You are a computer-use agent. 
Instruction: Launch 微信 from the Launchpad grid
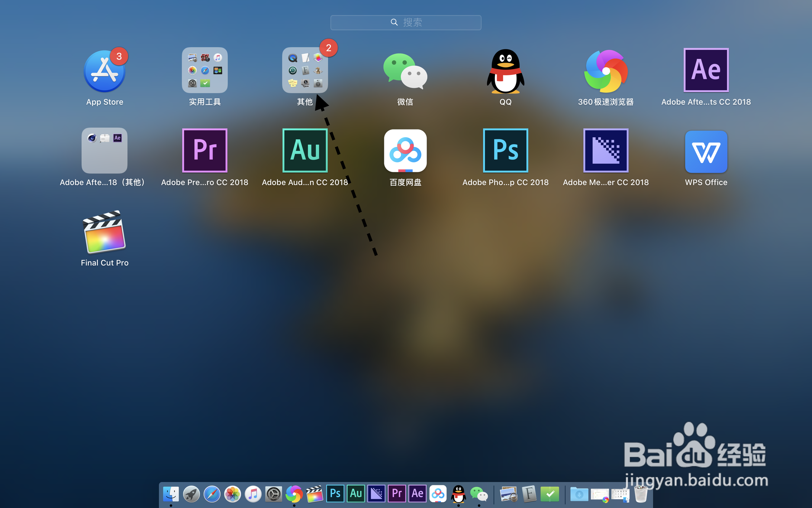[x=405, y=71]
